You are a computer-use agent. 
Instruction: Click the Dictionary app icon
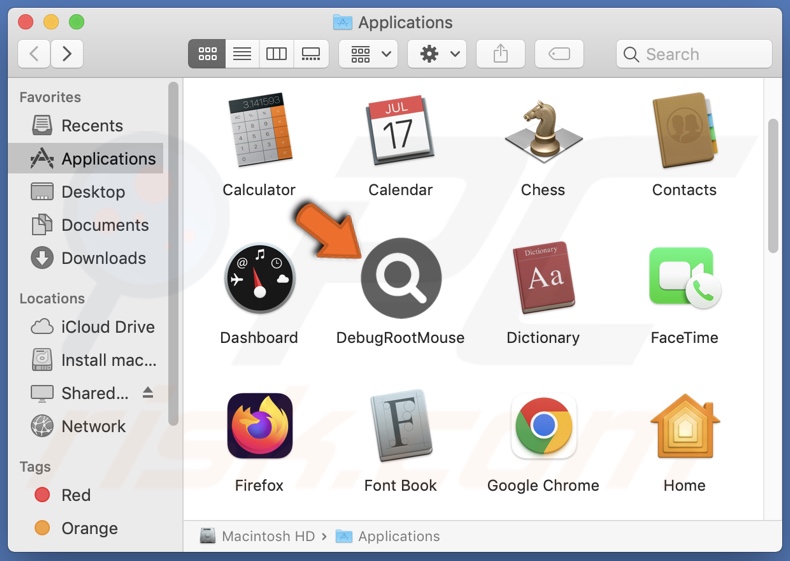pyautogui.click(x=543, y=278)
